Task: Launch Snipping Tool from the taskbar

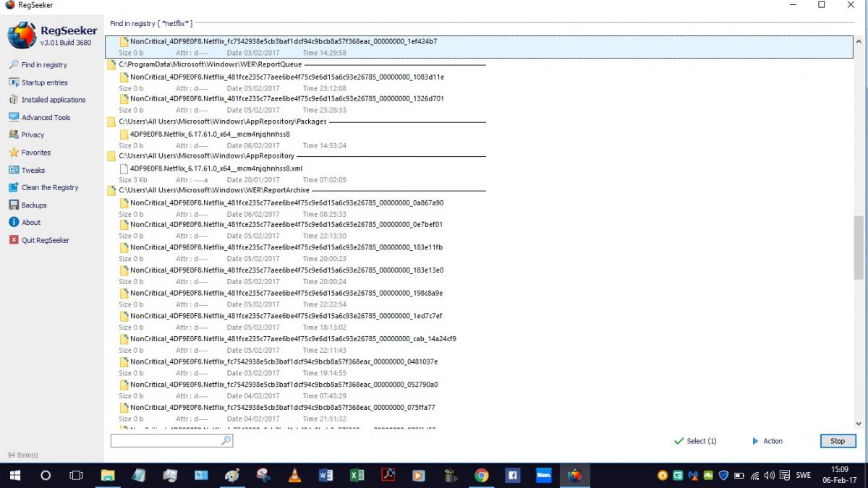Action: click(x=263, y=475)
